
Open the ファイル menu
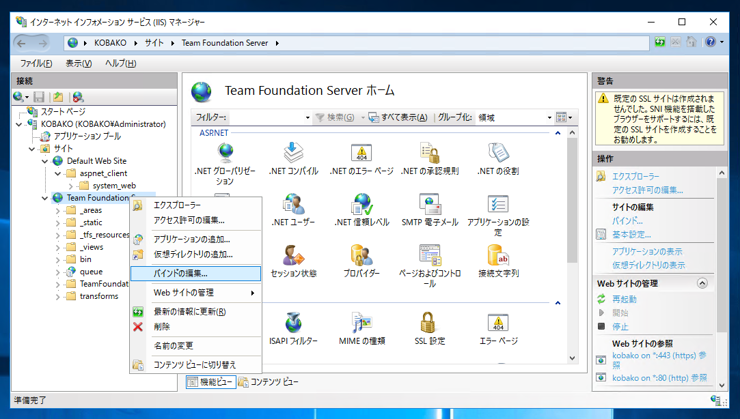36,63
